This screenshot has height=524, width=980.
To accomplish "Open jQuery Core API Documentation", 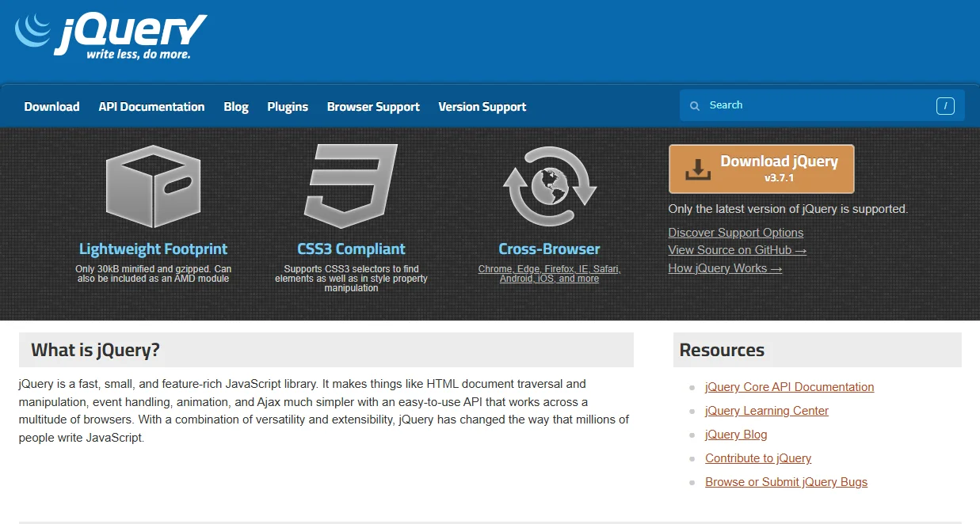I will click(789, 387).
